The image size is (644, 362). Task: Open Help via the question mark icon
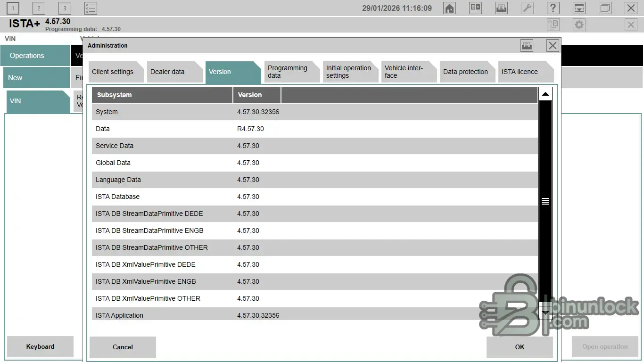[553, 8]
